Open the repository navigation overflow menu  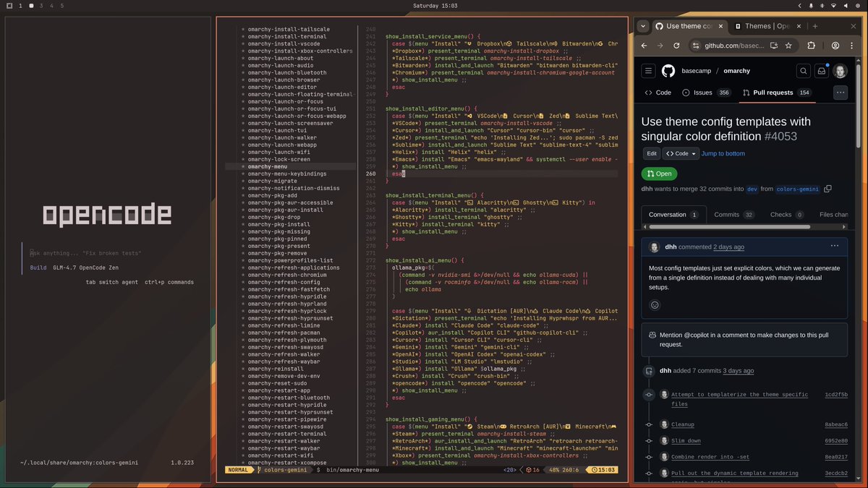[840, 93]
